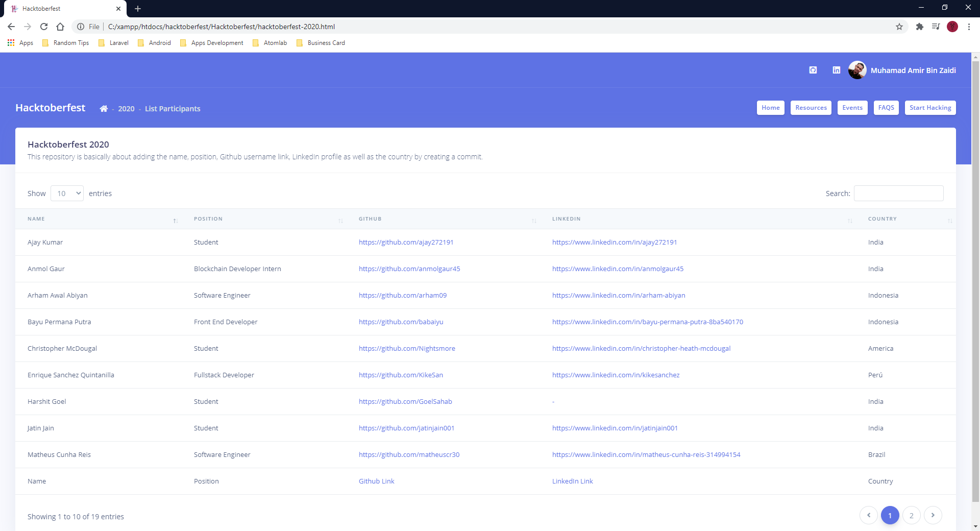Open a new browser tab
The height and width of the screenshot is (531, 980).
click(138, 9)
